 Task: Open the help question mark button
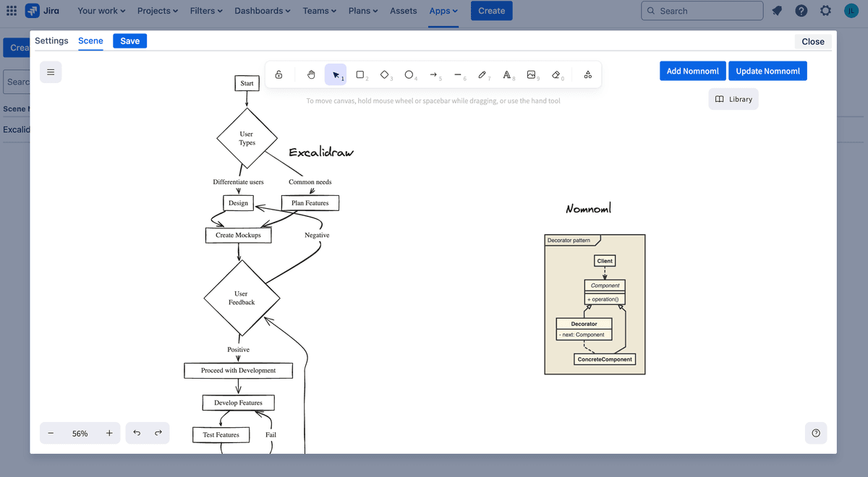click(816, 433)
